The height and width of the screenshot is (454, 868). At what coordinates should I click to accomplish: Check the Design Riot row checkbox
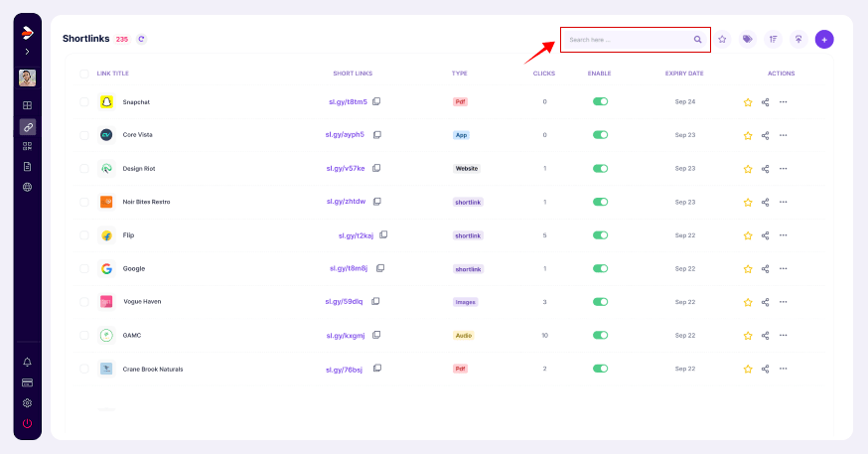tap(84, 168)
